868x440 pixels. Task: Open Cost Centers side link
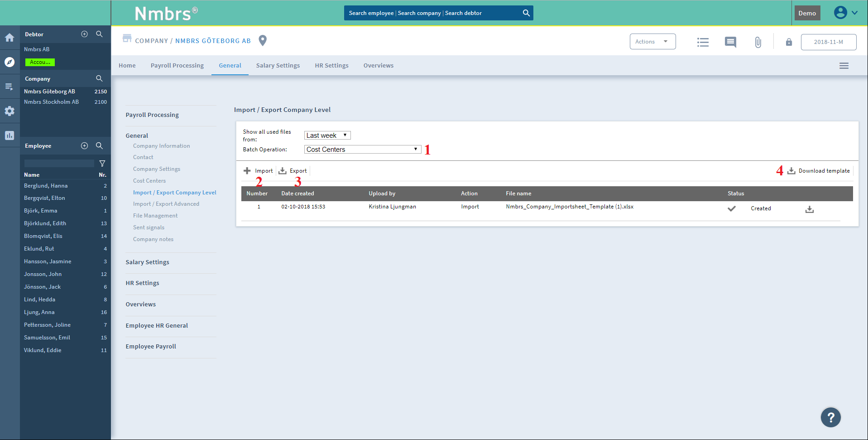coord(149,181)
